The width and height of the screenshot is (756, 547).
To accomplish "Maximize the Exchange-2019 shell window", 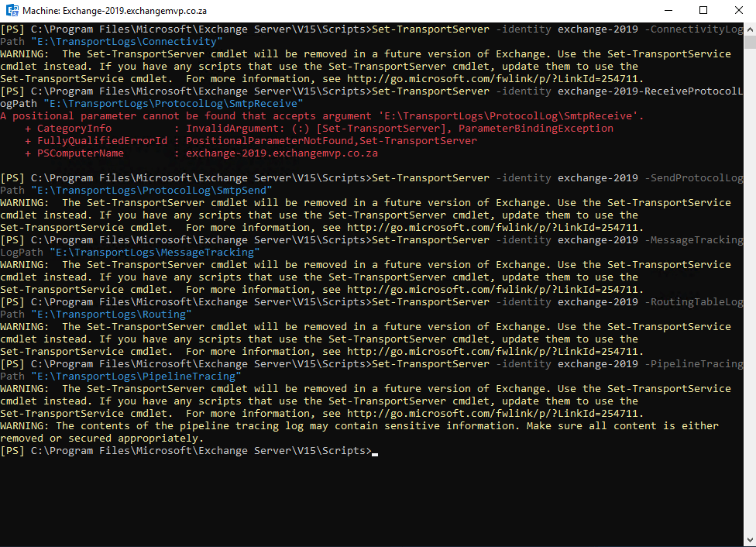I will (703, 10).
